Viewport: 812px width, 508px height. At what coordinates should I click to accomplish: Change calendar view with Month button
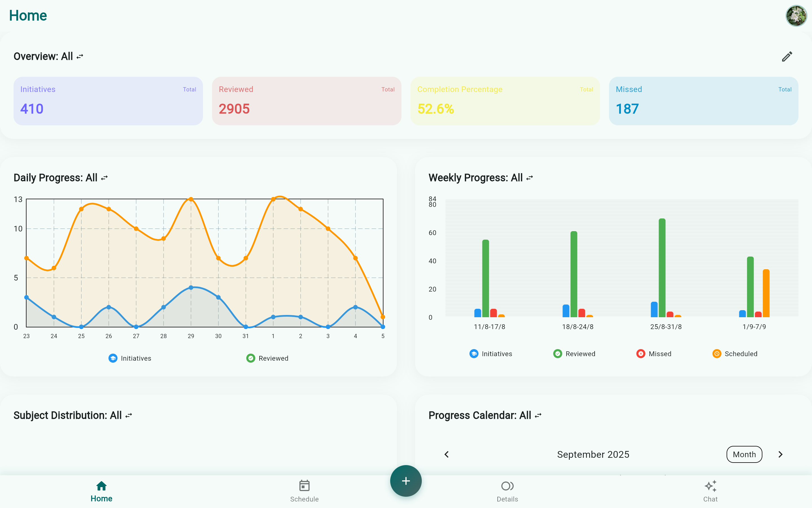[744, 455]
